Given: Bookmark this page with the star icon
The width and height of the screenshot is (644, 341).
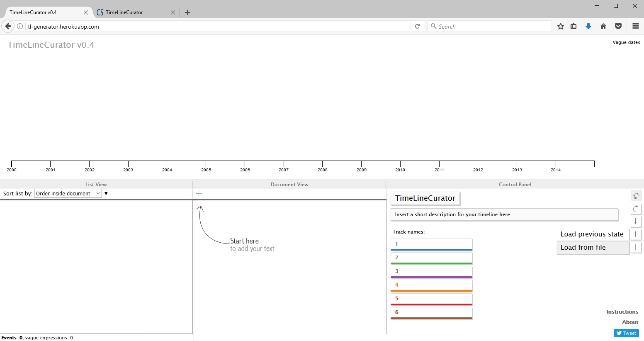Looking at the screenshot, I should [x=561, y=27].
